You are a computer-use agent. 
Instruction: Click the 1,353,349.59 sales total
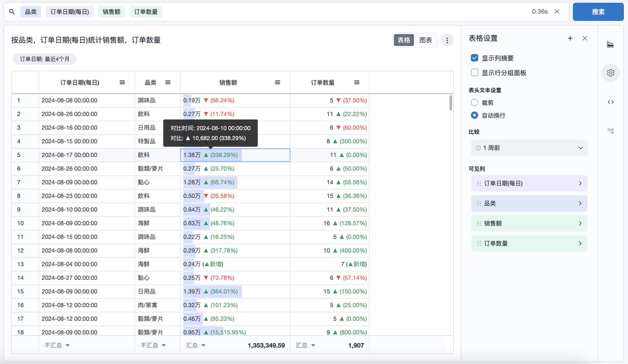click(266, 345)
